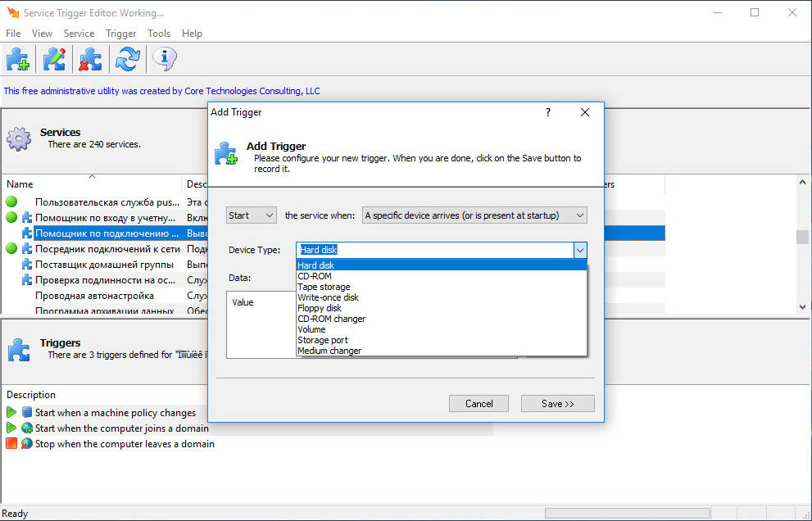Choose CD-ROM from the device list

(x=441, y=276)
